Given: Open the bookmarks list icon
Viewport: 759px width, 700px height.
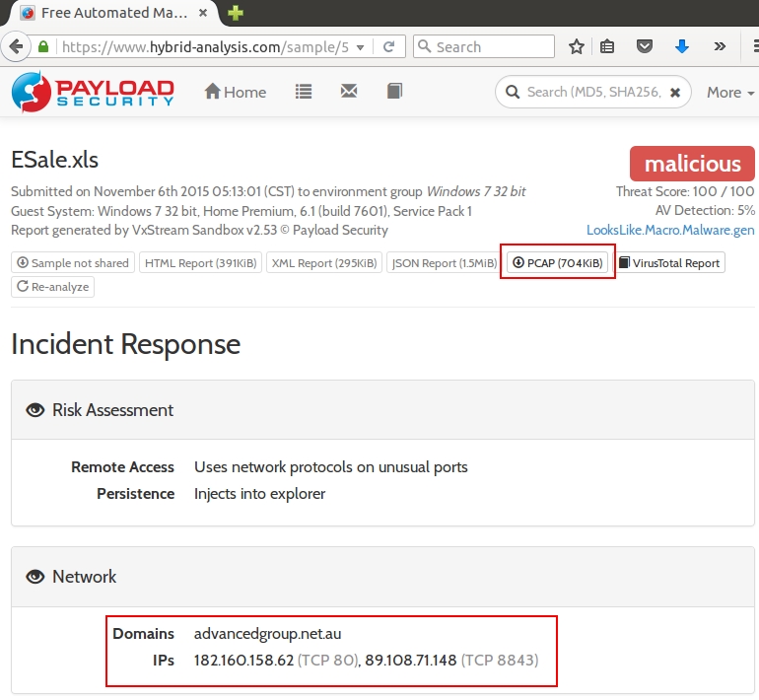Looking at the screenshot, I should pos(607,47).
